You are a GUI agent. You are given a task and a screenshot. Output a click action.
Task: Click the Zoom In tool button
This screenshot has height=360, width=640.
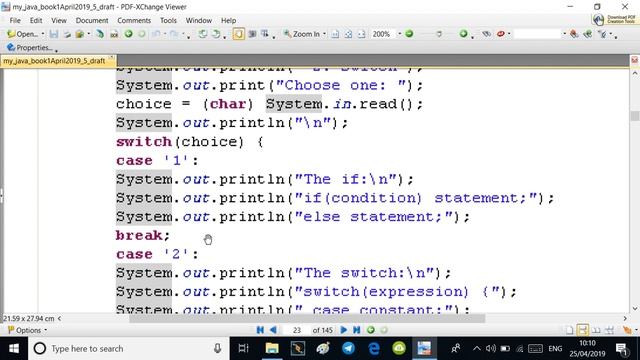tap(302, 34)
